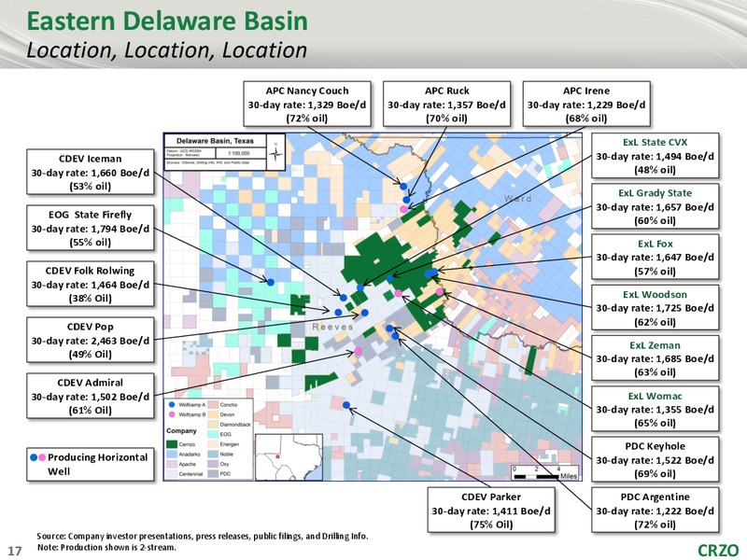
Task: Select the pink well dot at APC Irene arrow
Action: [403, 208]
